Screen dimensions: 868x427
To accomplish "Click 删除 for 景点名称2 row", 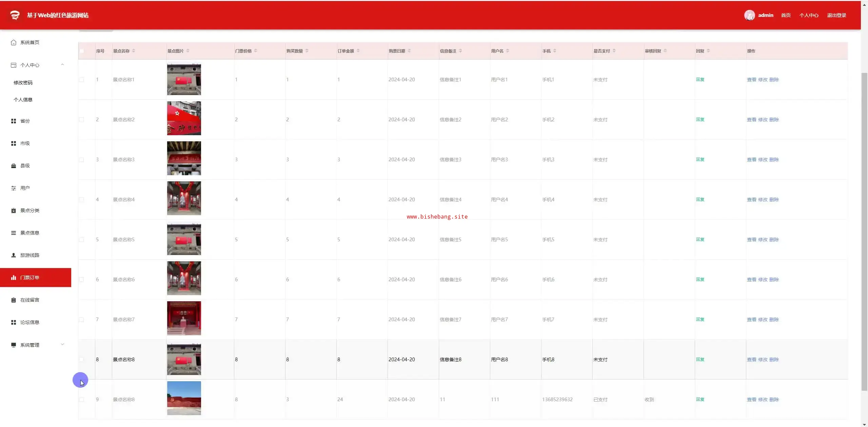I will [774, 120].
